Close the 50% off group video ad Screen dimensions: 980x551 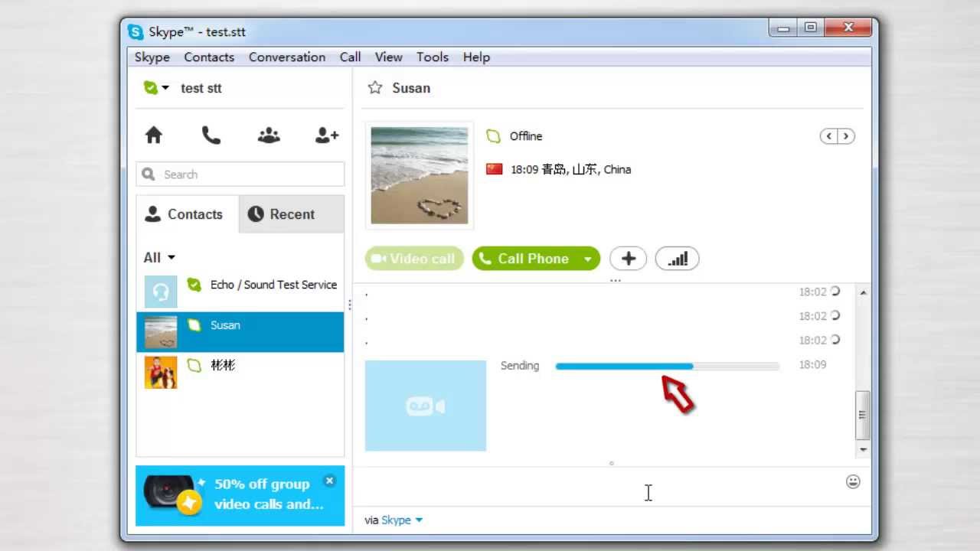(x=330, y=481)
